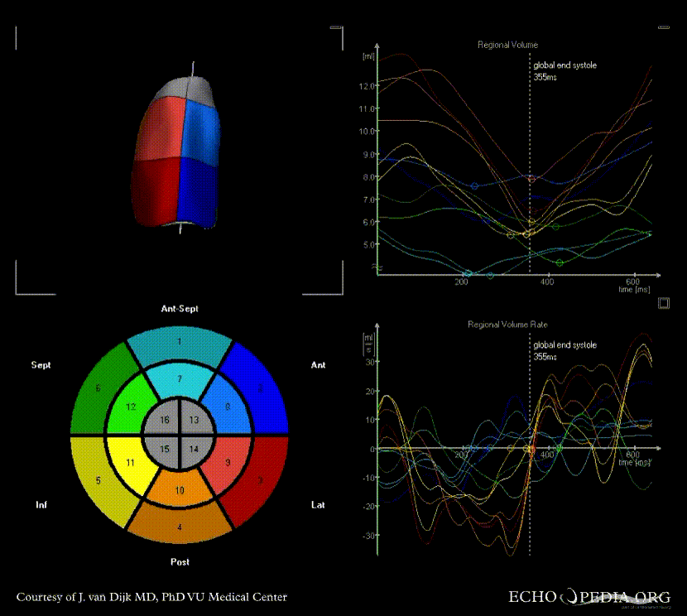Select bright green segment 12 in bull's-eye
This screenshot has width=687, height=616.
130,406
